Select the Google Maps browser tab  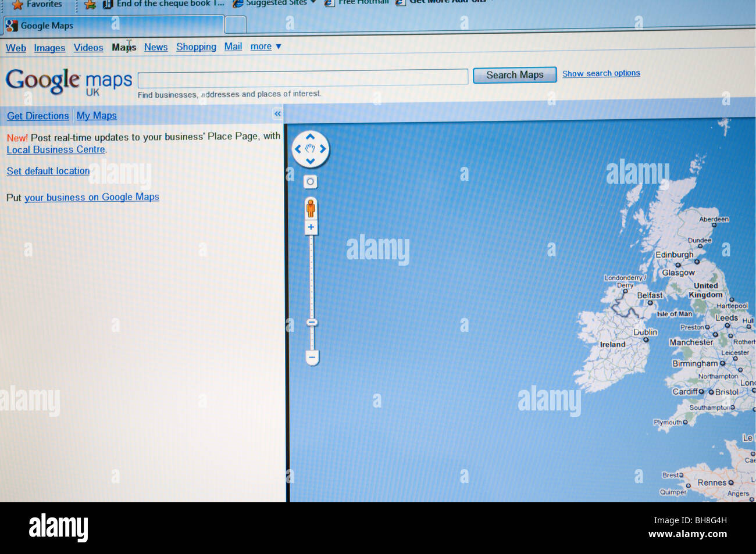click(113, 25)
